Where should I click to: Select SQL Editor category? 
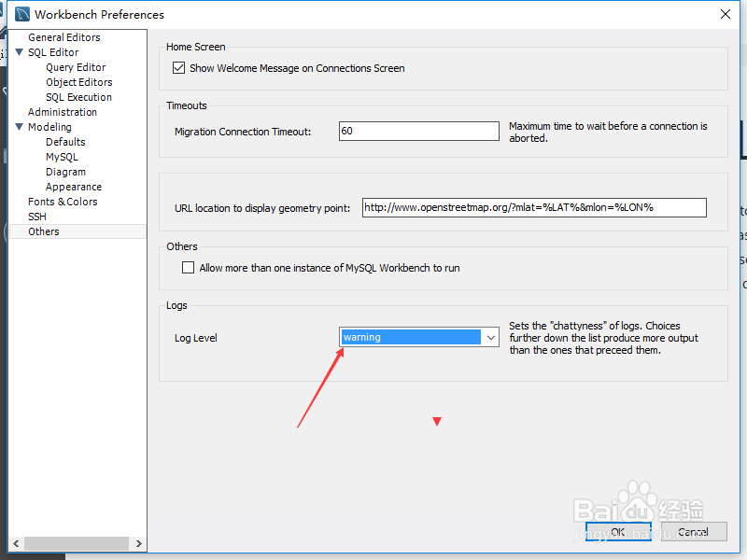53,52
